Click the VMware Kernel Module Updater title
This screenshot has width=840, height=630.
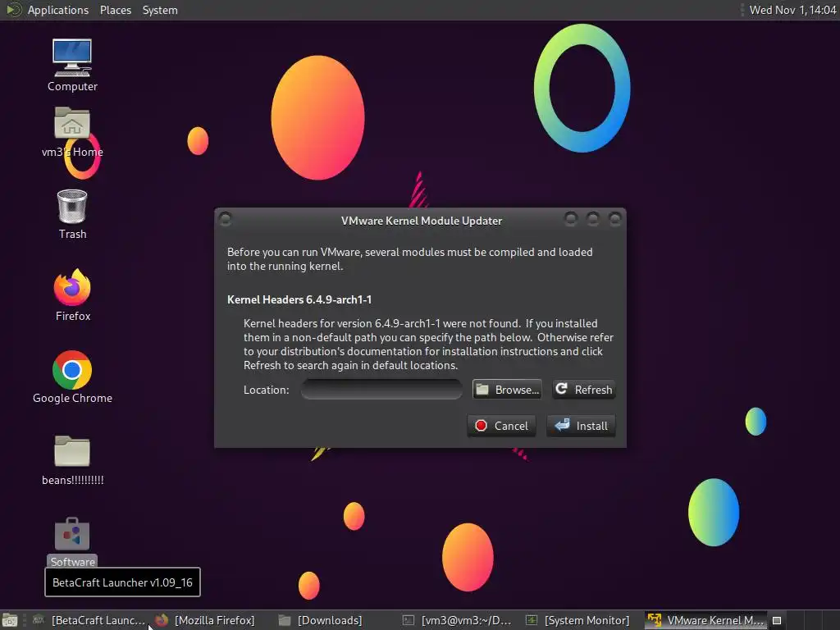pos(422,221)
